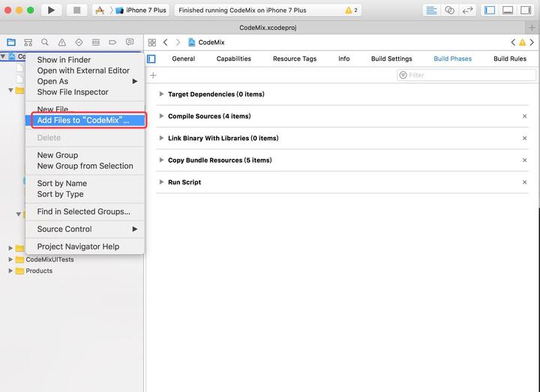Open related items grid menu

151,42
